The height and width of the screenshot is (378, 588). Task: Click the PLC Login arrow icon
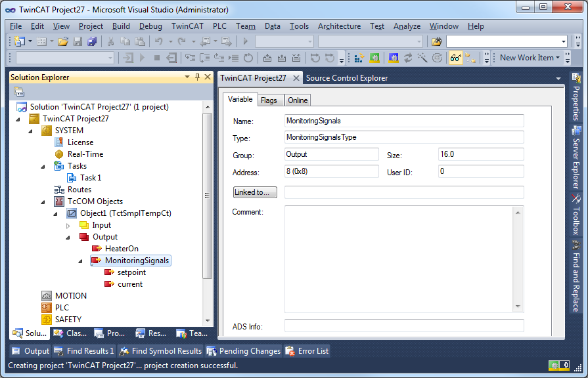click(x=128, y=58)
